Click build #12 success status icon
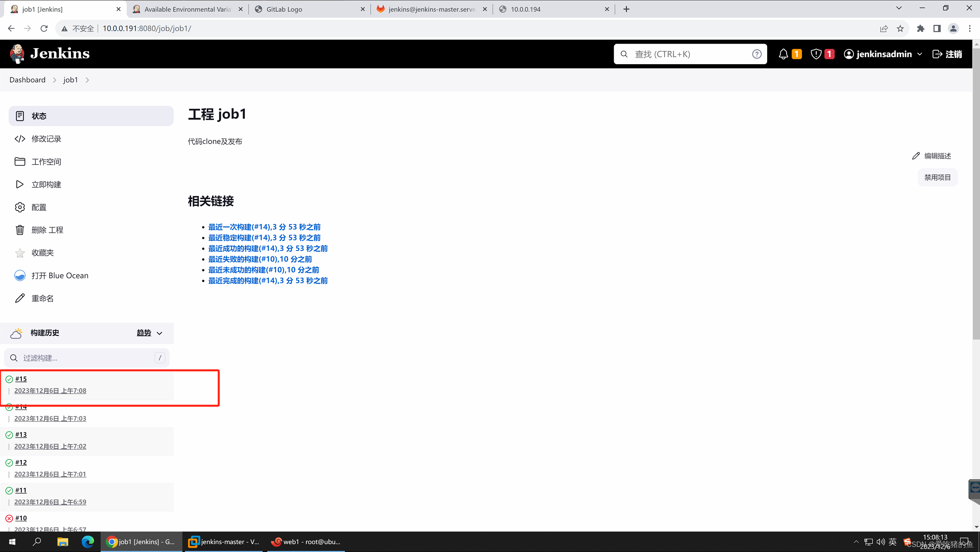This screenshot has height=552, width=980. [x=9, y=463]
